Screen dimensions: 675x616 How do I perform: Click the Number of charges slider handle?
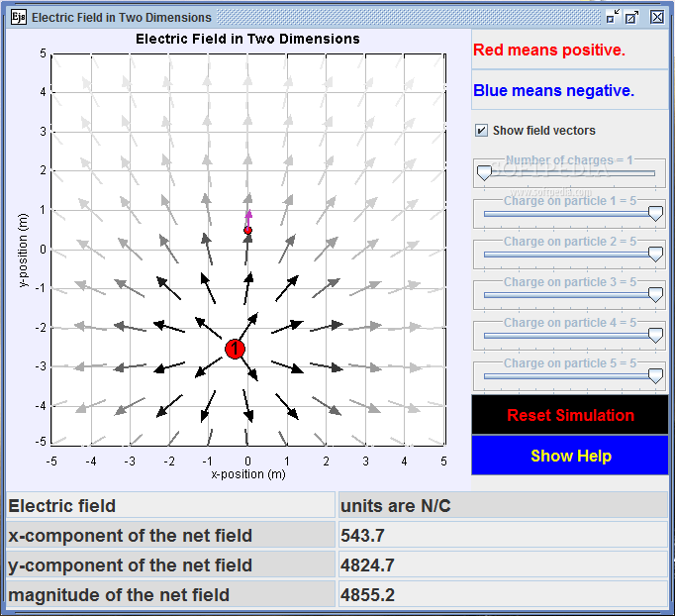point(484,173)
